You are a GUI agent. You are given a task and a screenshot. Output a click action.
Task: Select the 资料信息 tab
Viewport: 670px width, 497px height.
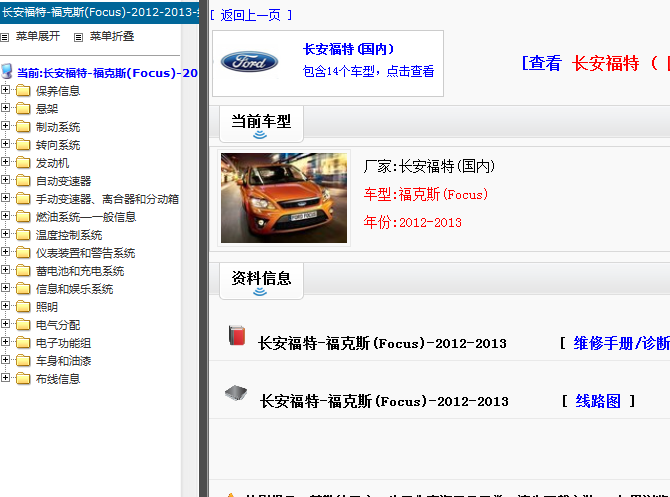pos(261,281)
